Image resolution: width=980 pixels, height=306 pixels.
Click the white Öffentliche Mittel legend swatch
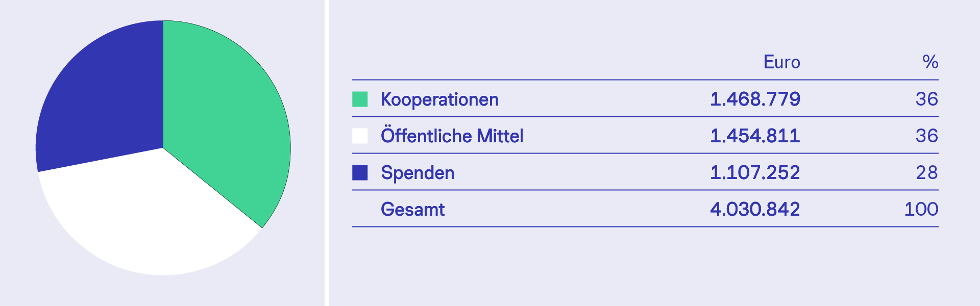tap(360, 136)
